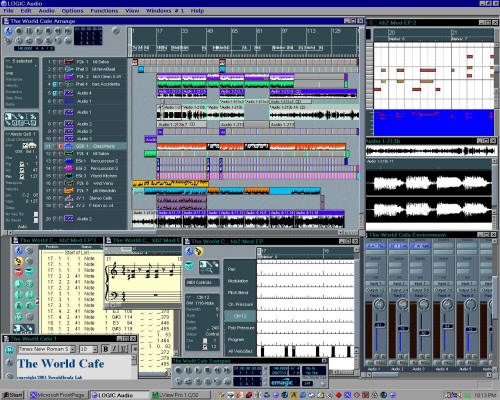Image resolution: width=500 pixels, height=400 pixels.
Task: Toggle the Icon checkbox in Alesis QS8 parameter box
Action: (25, 146)
